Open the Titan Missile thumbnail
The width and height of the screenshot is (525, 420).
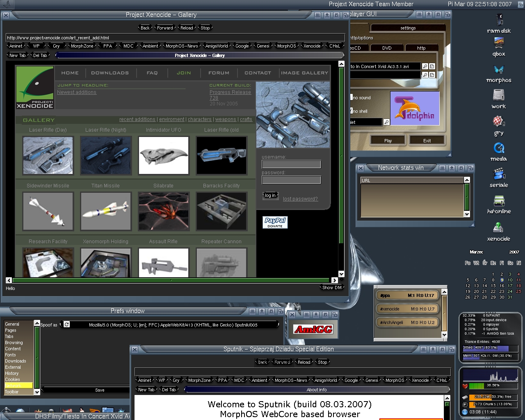(106, 211)
